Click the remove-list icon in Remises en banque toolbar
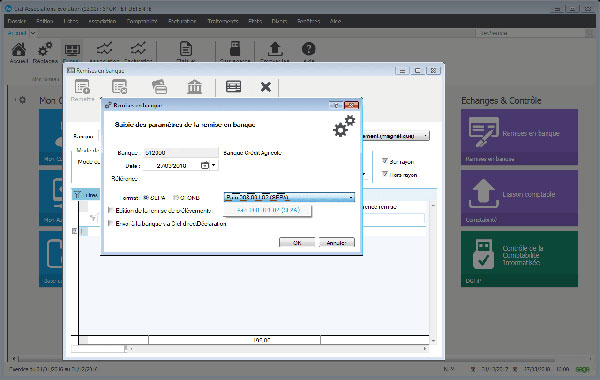600x380 pixels. coord(119,87)
